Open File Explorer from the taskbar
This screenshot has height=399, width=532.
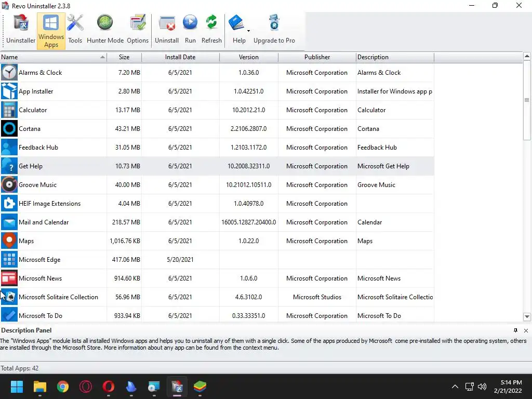[x=39, y=387]
